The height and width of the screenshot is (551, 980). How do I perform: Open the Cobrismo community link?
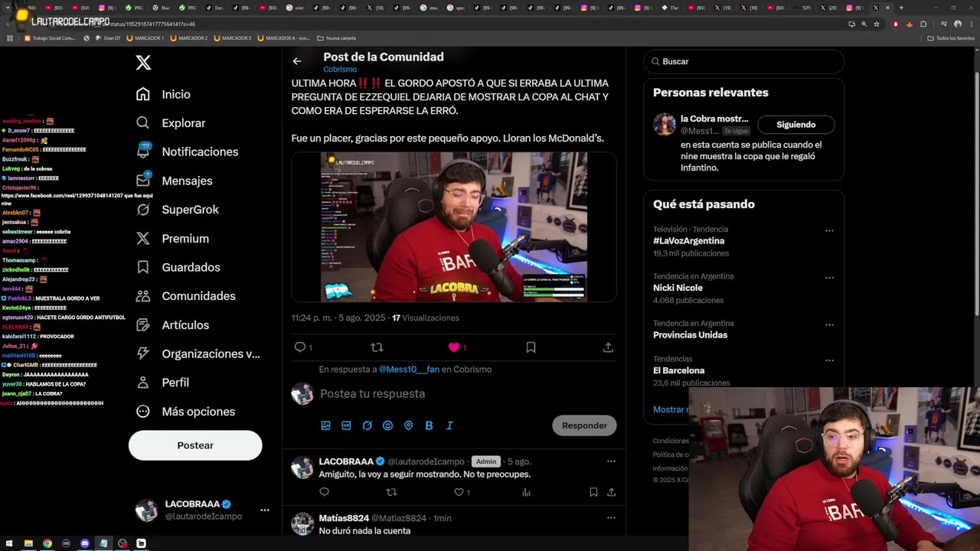tap(340, 70)
